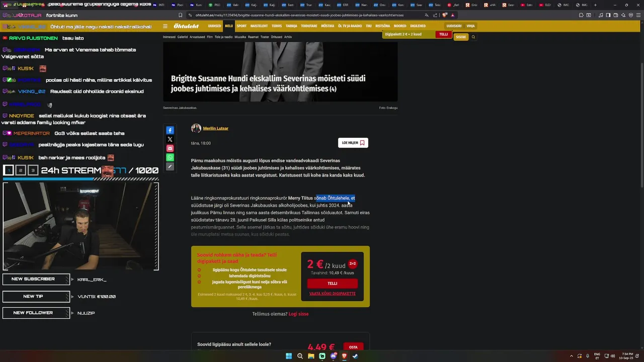Share article on Facebook
The image size is (644, 362).
[170, 130]
